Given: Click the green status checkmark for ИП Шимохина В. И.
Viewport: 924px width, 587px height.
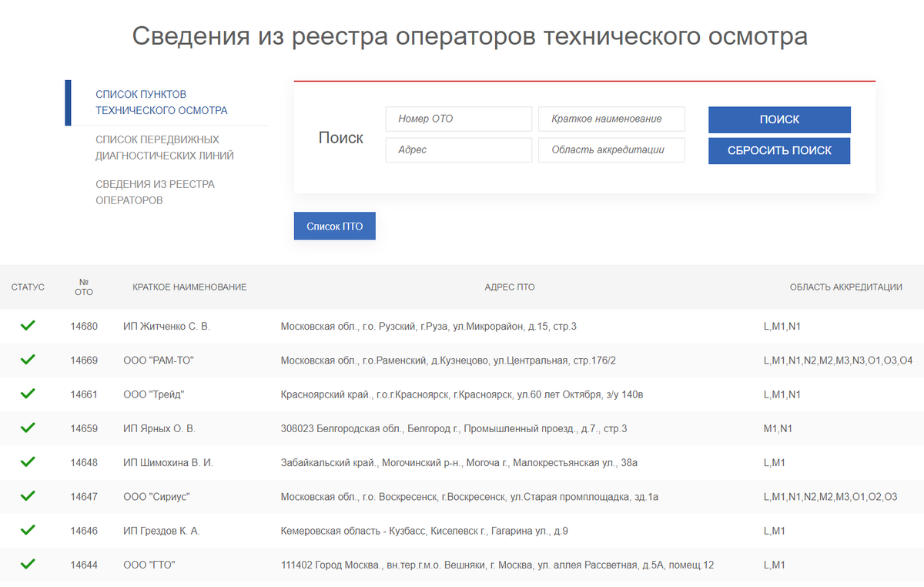Looking at the screenshot, I should coord(28,462).
